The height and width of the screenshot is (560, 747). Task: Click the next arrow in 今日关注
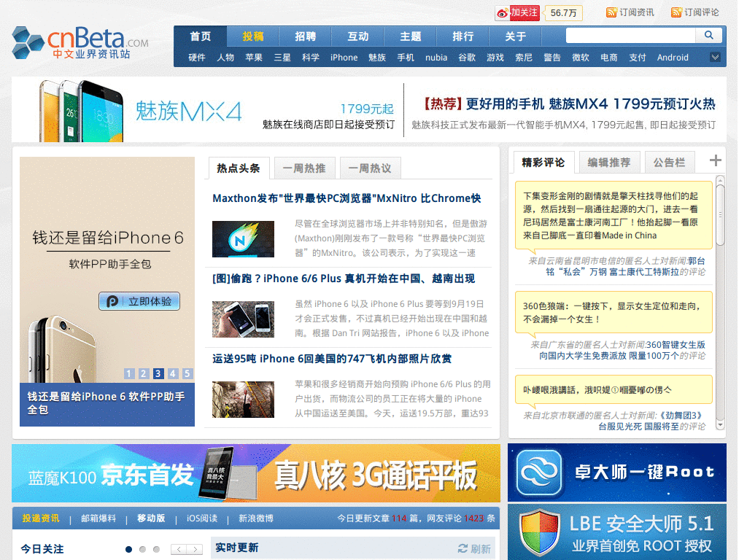[195, 550]
